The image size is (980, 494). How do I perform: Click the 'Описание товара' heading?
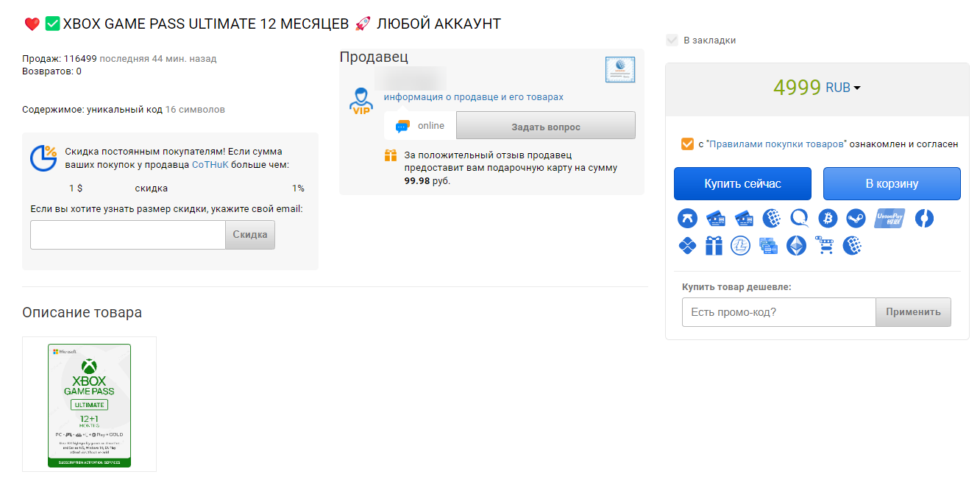click(x=82, y=312)
